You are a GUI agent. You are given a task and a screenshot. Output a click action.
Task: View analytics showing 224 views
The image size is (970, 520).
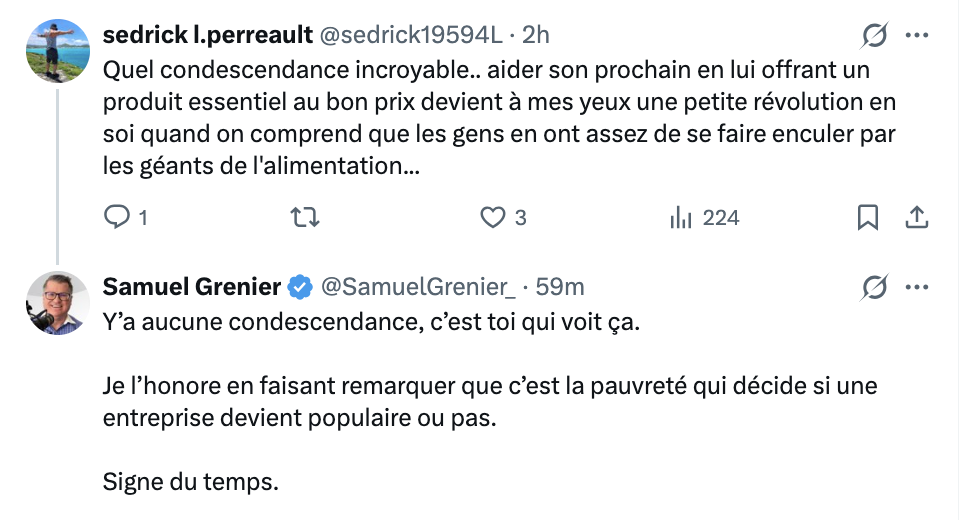(x=703, y=217)
